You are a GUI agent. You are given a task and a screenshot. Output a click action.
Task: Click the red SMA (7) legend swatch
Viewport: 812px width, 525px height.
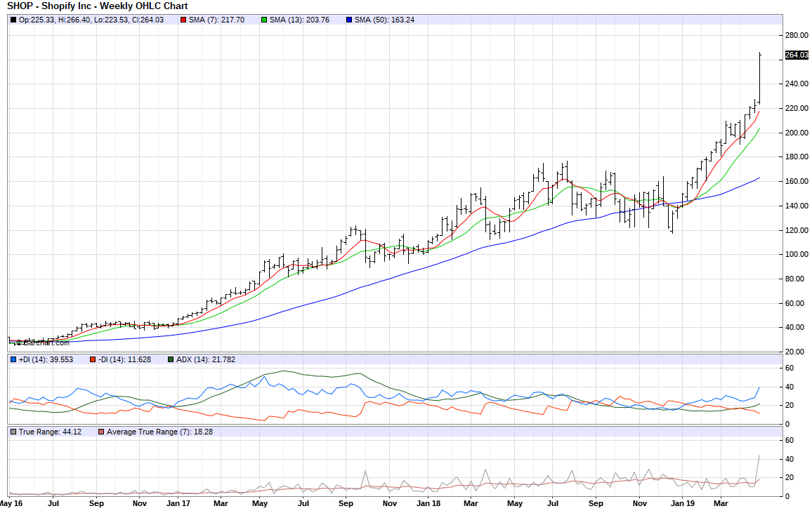pos(183,20)
